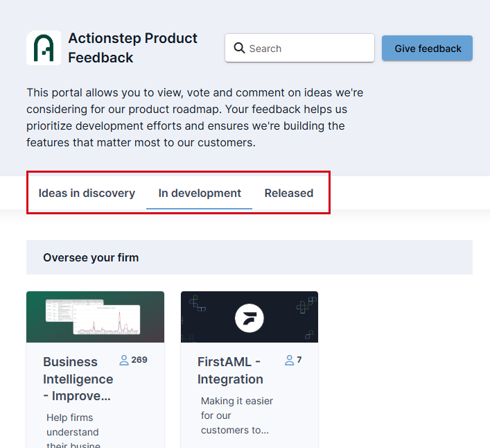Screen dimensions: 490x448
Task: Open the Actionstep Product Feedback title
Action: click(133, 48)
